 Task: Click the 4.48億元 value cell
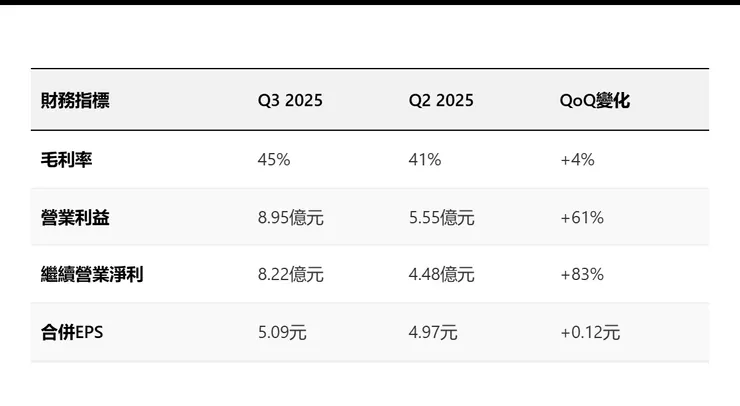[x=441, y=274]
